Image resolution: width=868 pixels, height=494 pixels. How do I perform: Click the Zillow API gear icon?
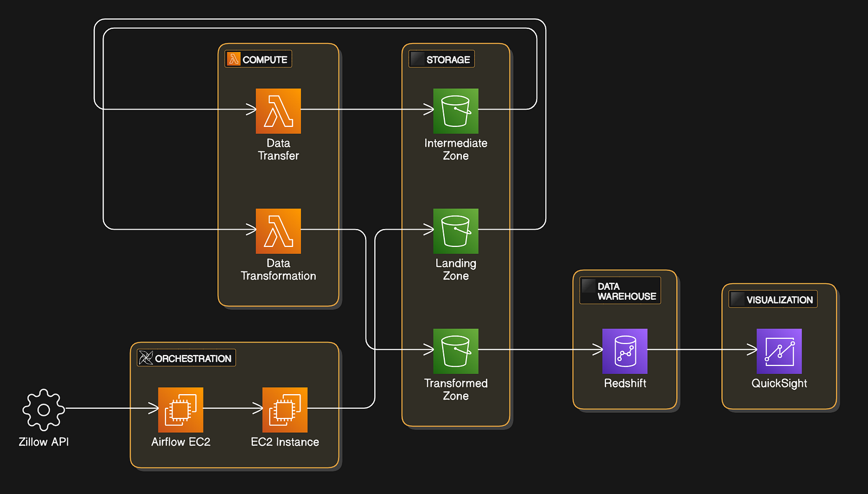pyautogui.click(x=44, y=410)
